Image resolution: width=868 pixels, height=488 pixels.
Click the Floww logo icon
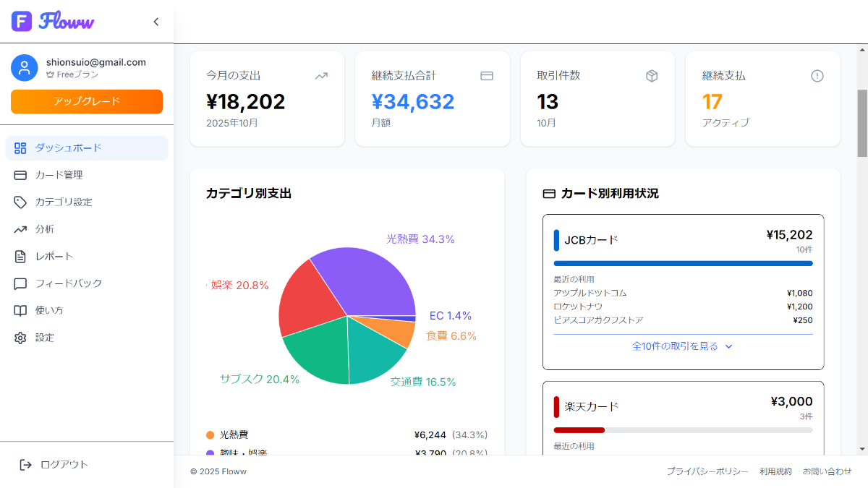[22, 22]
